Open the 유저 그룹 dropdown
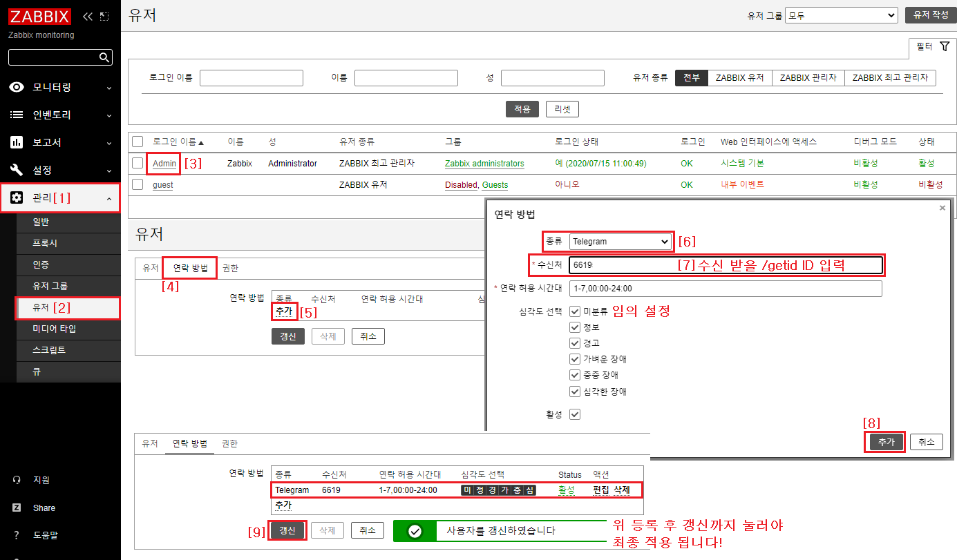The height and width of the screenshot is (560, 957). (841, 15)
